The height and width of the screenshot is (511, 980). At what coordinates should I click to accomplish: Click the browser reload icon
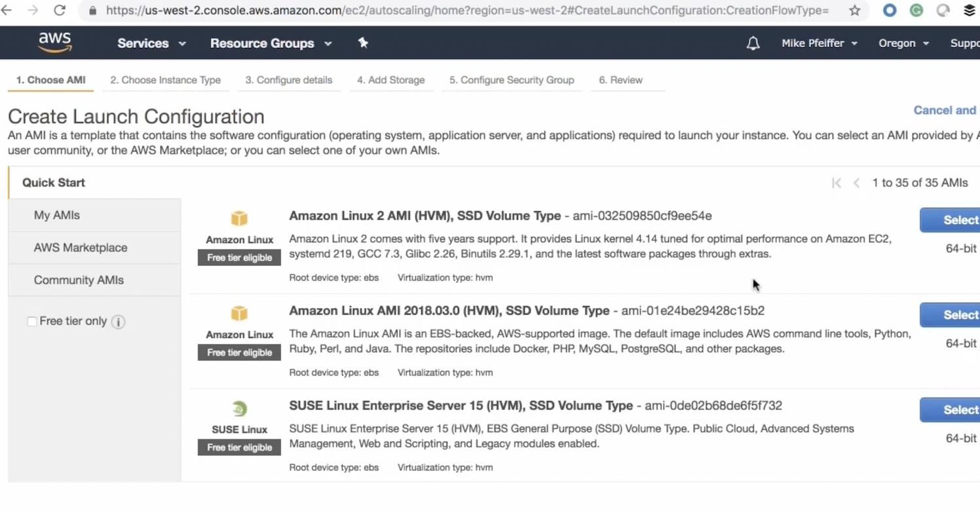pos(60,10)
